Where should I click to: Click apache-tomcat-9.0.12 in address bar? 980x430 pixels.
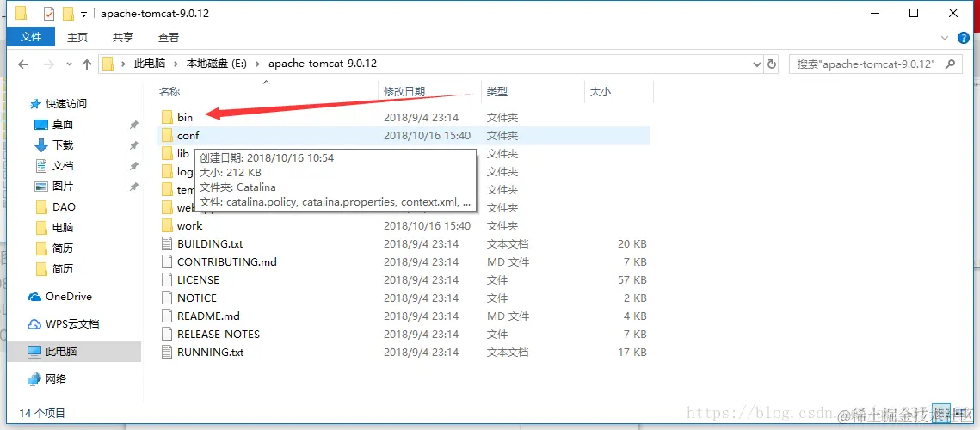(323, 64)
